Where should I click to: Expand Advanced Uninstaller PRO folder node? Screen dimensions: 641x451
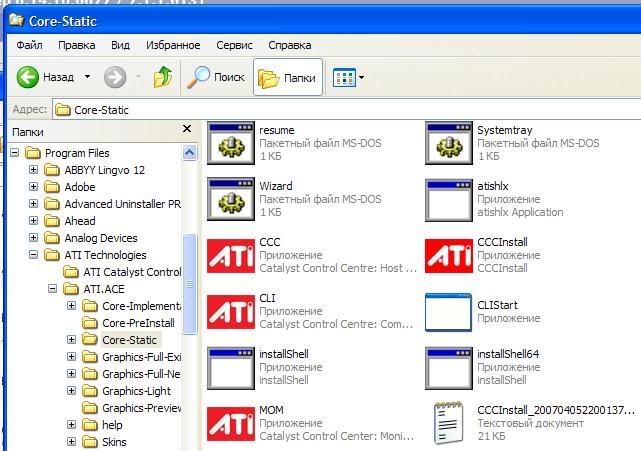[x=34, y=204]
